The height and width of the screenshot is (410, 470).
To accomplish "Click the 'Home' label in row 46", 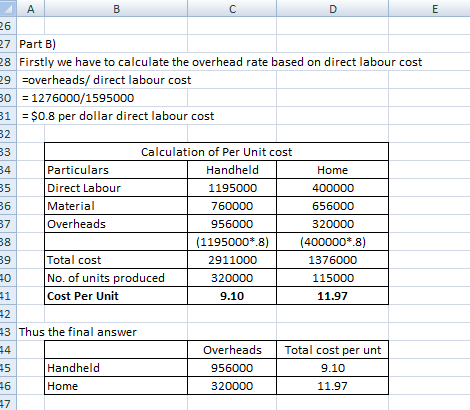I will (x=116, y=386).
